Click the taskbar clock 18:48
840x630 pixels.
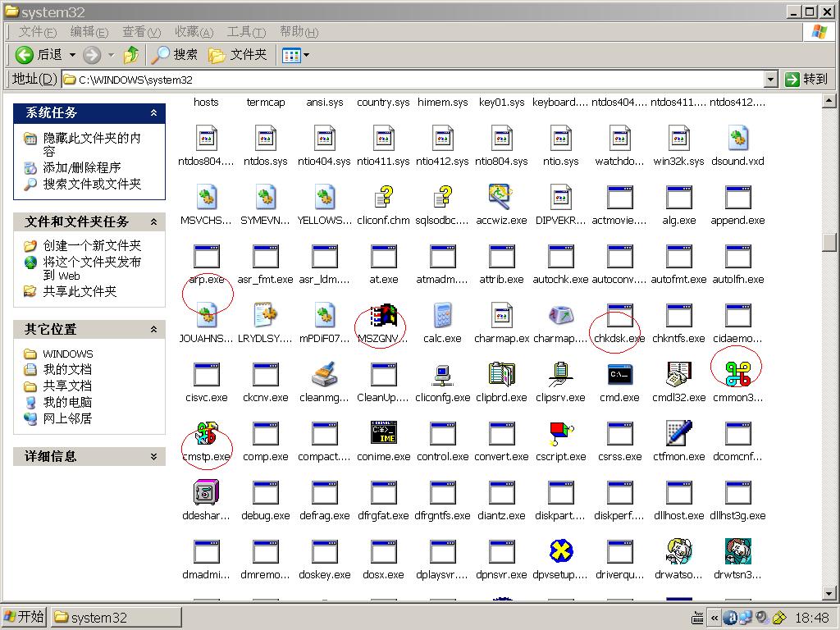(811, 618)
